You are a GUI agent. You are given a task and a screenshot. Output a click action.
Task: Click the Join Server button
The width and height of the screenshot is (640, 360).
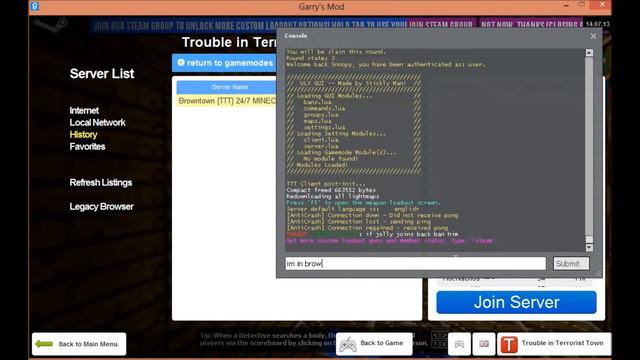516,302
